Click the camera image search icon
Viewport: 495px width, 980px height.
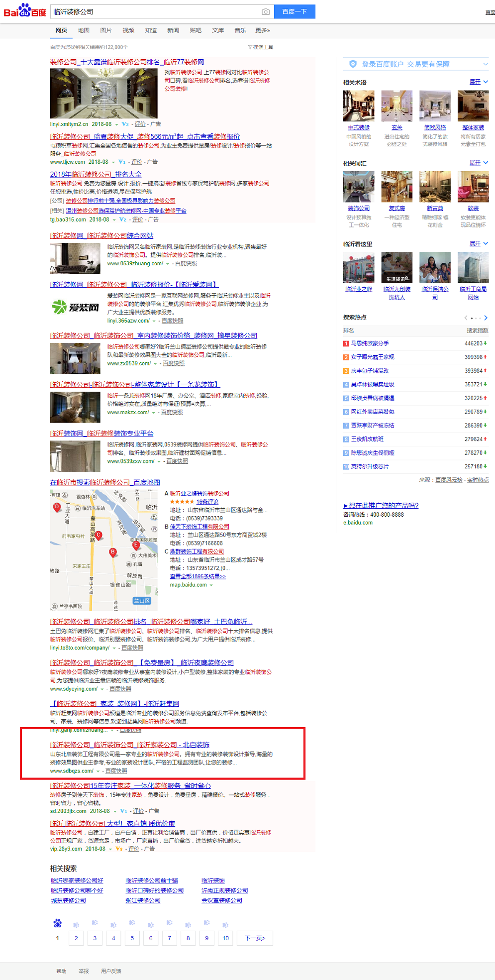pos(266,11)
